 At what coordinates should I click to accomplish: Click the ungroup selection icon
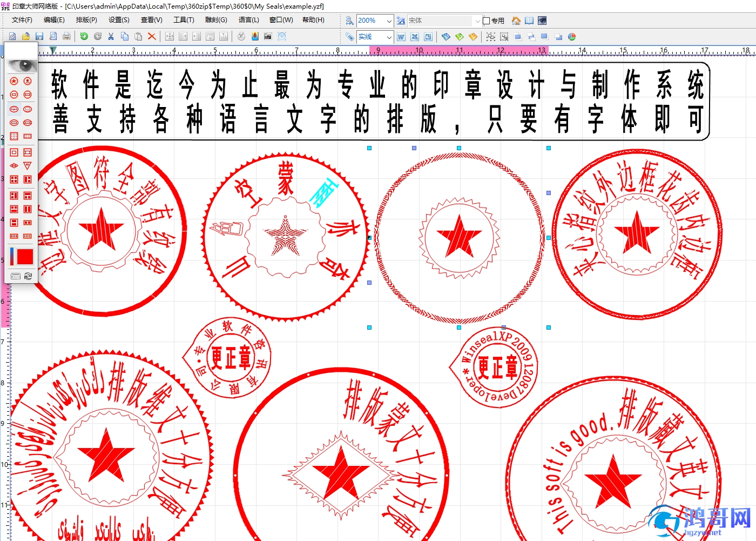click(504, 37)
